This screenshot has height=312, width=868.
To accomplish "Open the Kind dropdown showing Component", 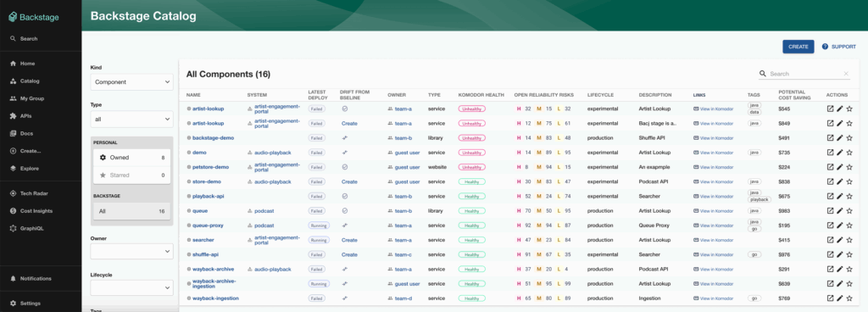I will click(131, 82).
